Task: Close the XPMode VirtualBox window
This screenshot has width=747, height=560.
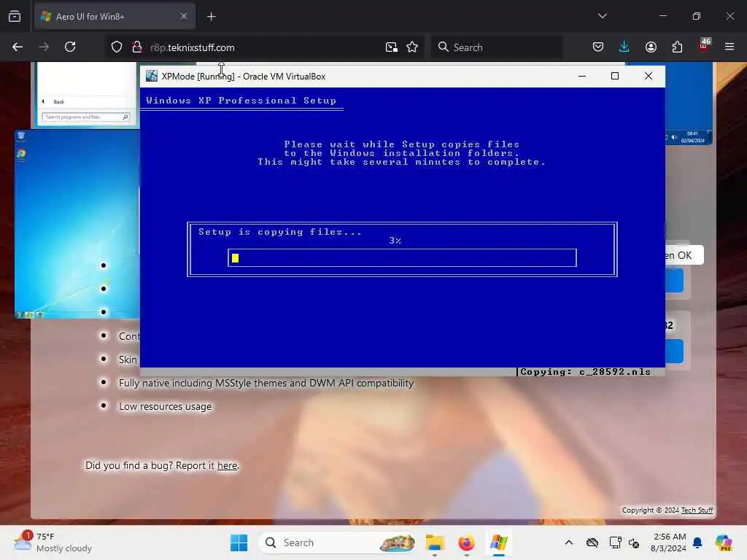Action: tap(648, 76)
